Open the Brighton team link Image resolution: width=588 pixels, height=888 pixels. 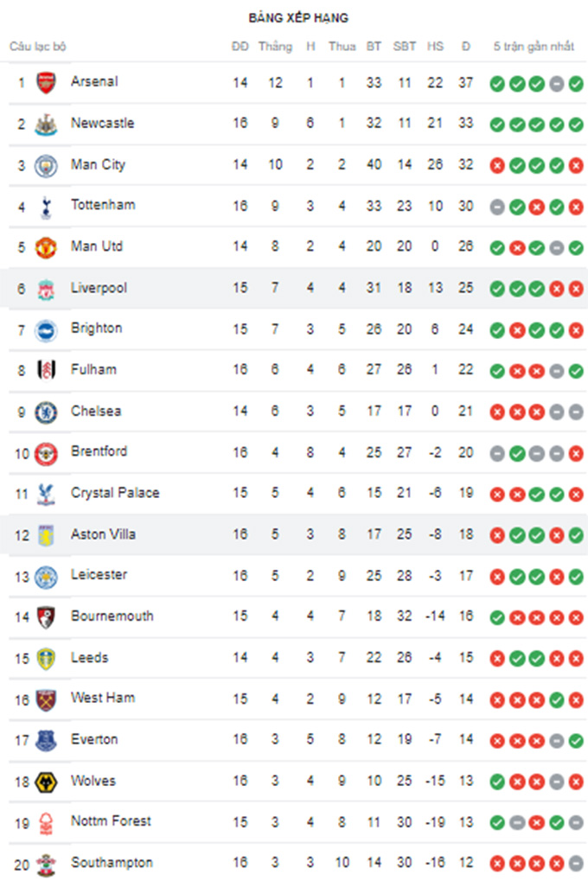click(x=96, y=329)
